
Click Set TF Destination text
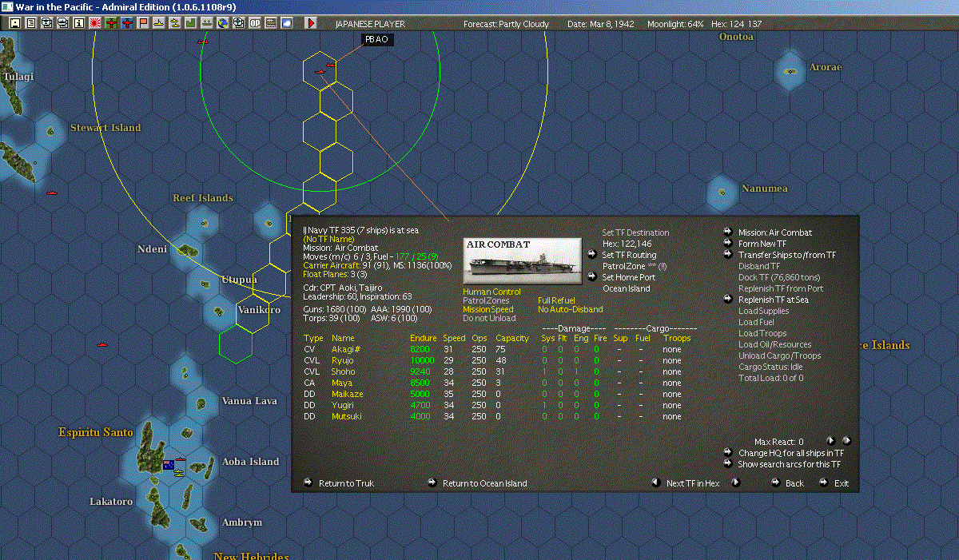click(635, 232)
